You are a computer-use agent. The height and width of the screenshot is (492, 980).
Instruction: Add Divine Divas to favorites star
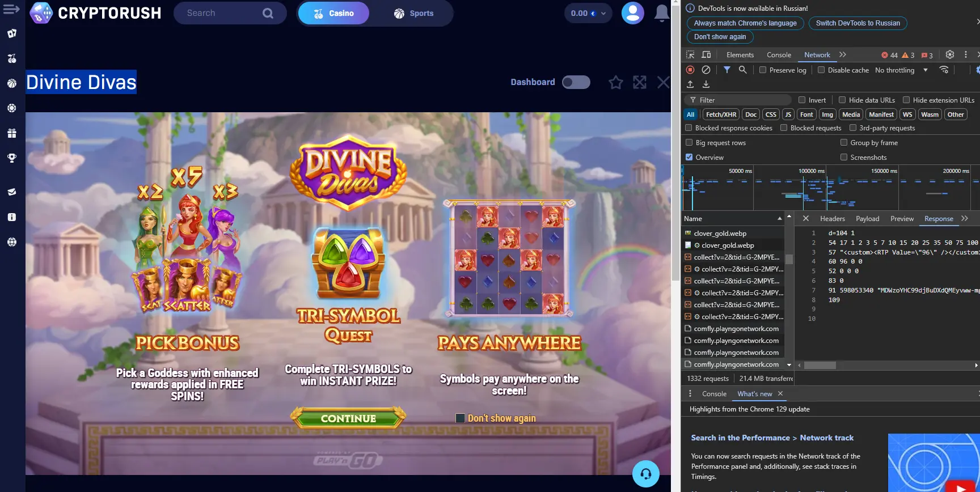point(616,83)
